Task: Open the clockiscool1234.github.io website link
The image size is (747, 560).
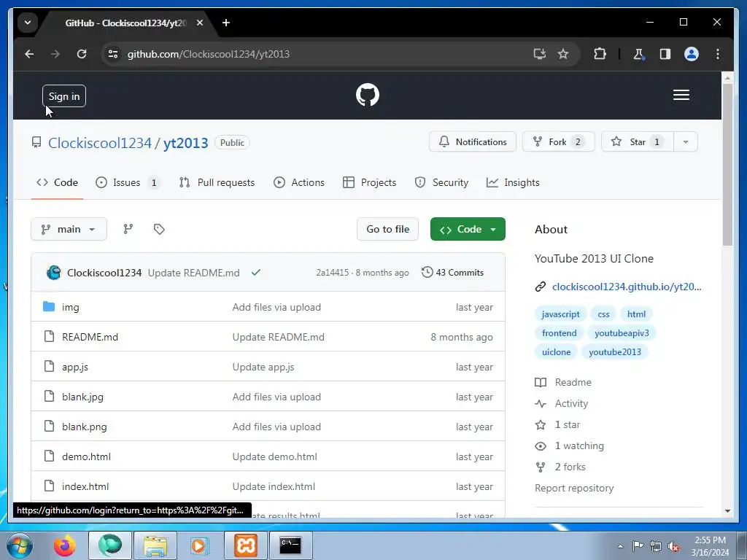Action: point(627,287)
